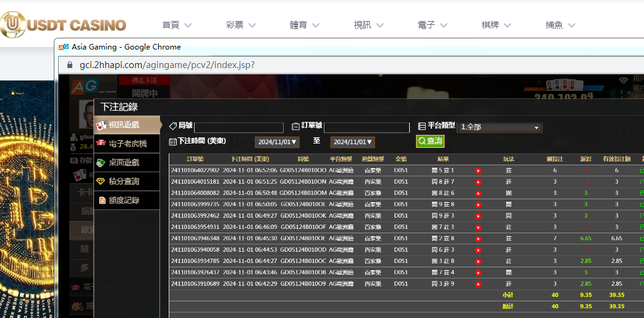This screenshot has width=644, height=318.
Task: Click the USDT Casino logo
Action: [x=64, y=25]
